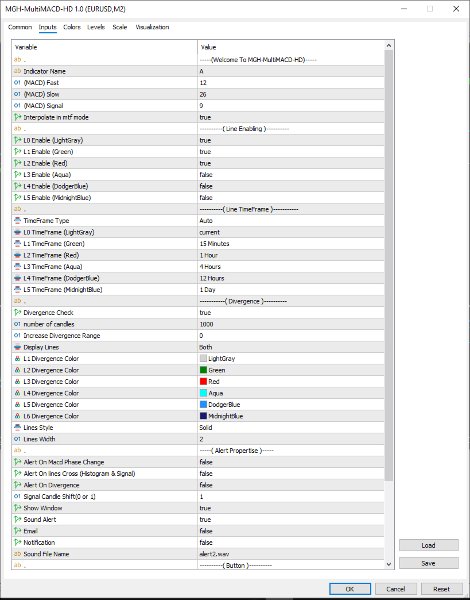Click the bool icon beside Alert On Macd Phase Change
Viewport: 470px width, 600px height.
pyautogui.click(x=17, y=462)
